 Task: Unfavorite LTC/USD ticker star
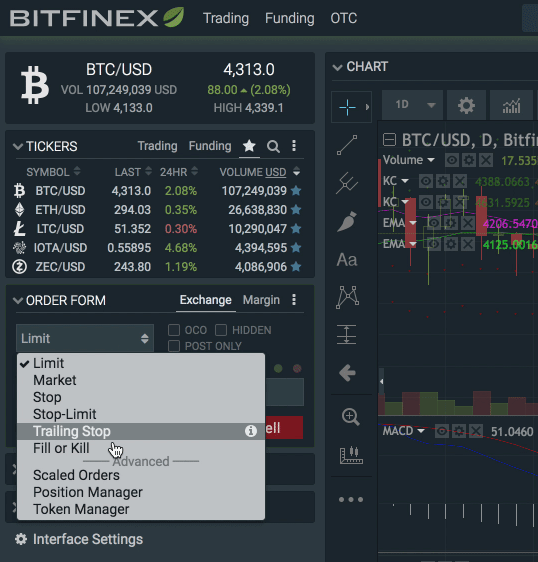click(296, 229)
